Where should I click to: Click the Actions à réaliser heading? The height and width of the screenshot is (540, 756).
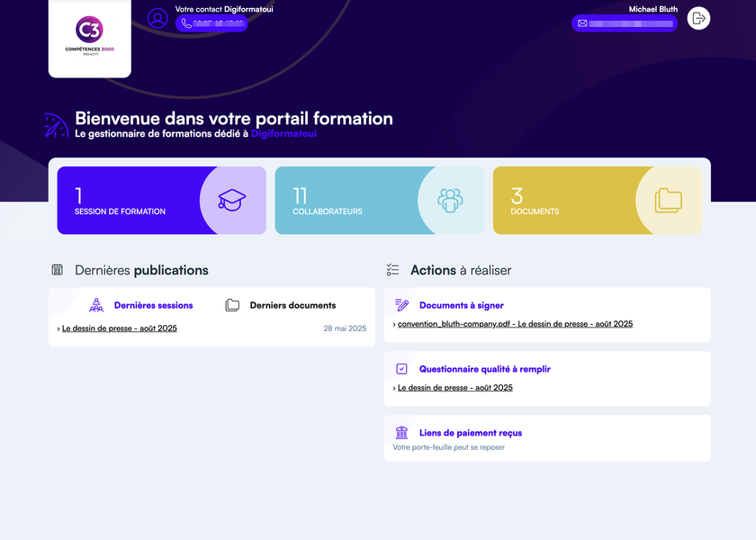click(461, 270)
